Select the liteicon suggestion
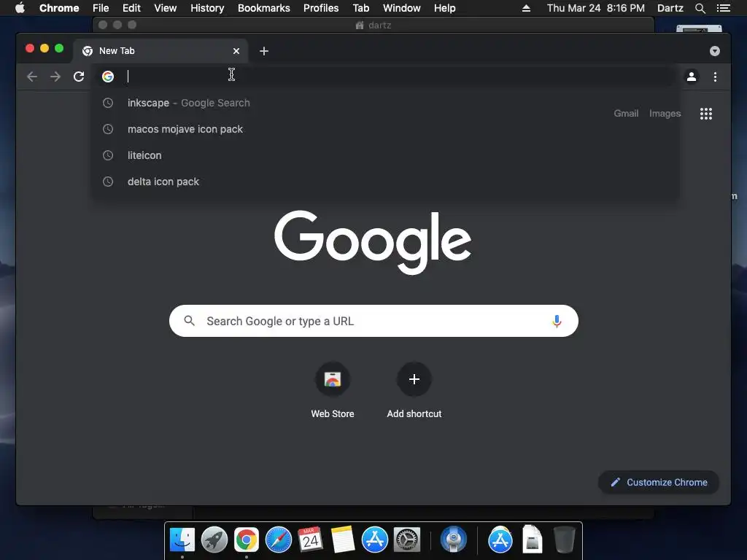The width and height of the screenshot is (747, 560). [386, 155]
